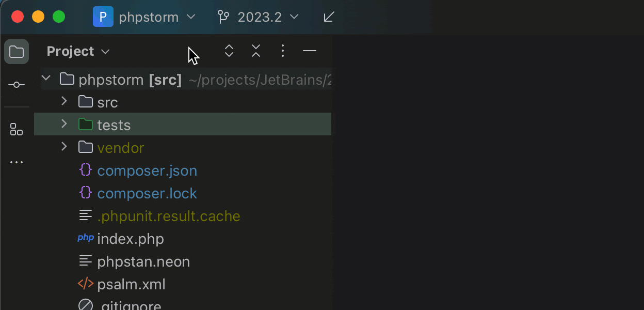This screenshot has width=644, height=310.
Task: Open the Project view selector dropdown
Action: click(78, 51)
